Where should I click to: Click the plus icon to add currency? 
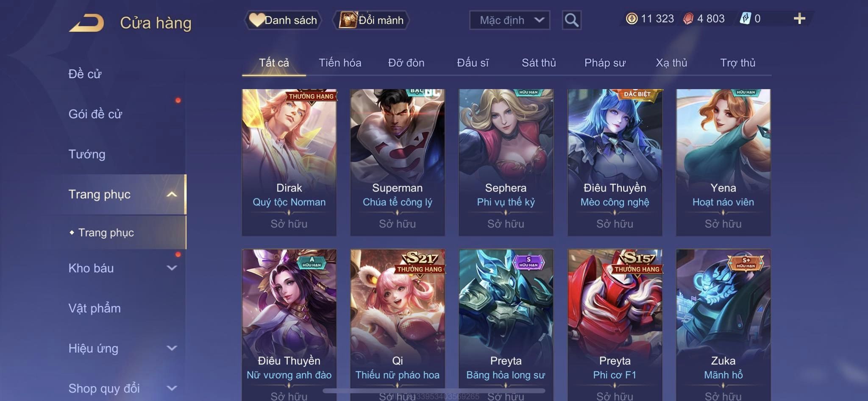tap(799, 19)
